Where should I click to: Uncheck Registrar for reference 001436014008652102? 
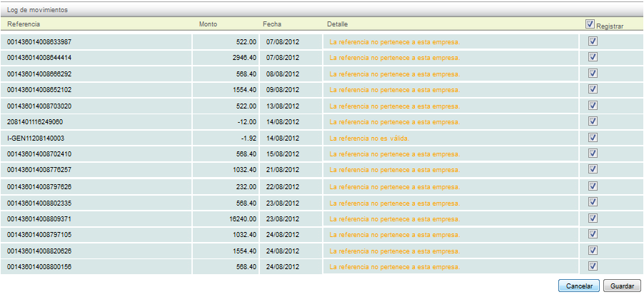click(x=593, y=89)
